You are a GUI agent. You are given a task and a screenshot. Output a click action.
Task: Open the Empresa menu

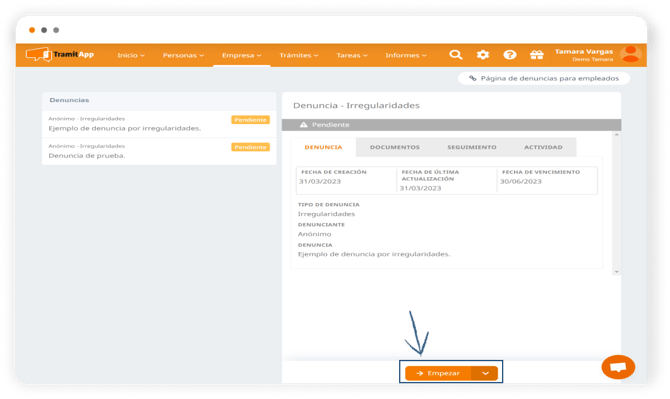[x=241, y=55]
